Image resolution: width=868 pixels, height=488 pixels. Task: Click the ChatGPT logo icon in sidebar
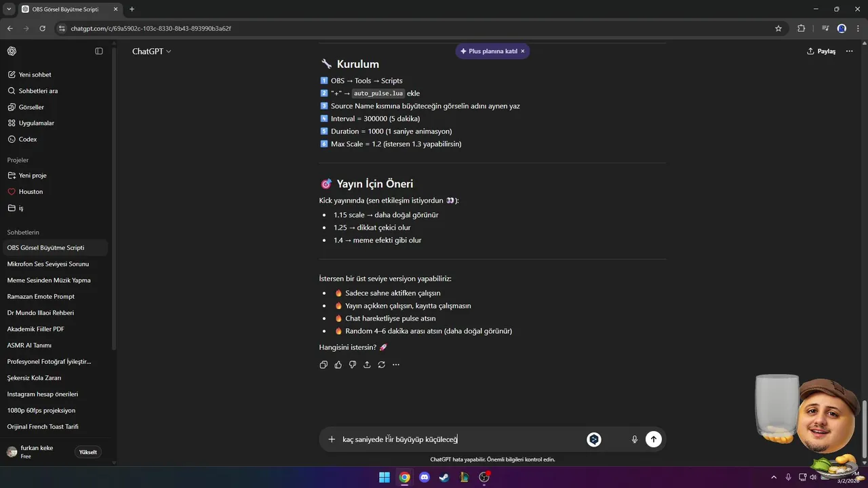[12, 52]
